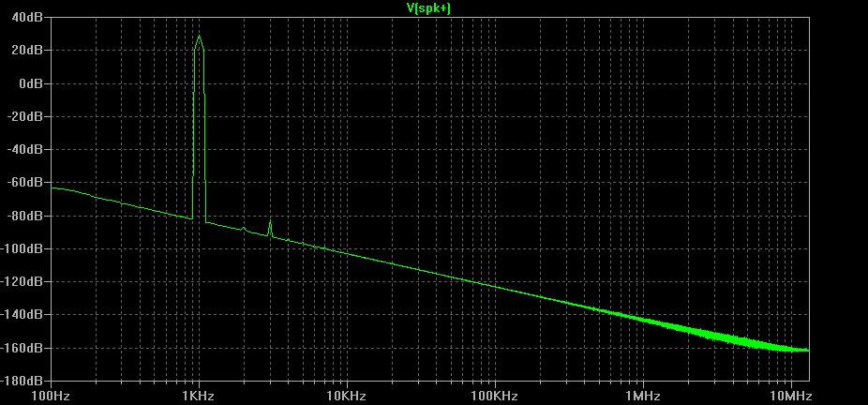Click the -20dB axis label

click(23, 116)
